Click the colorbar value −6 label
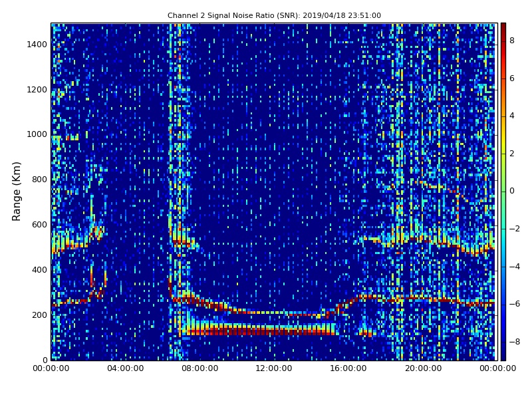 coord(515,304)
